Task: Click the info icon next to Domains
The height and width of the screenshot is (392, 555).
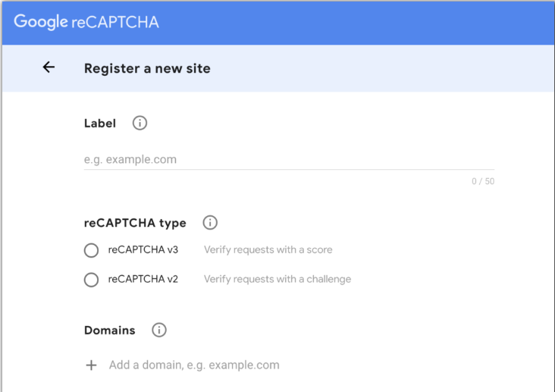Action: pos(159,330)
